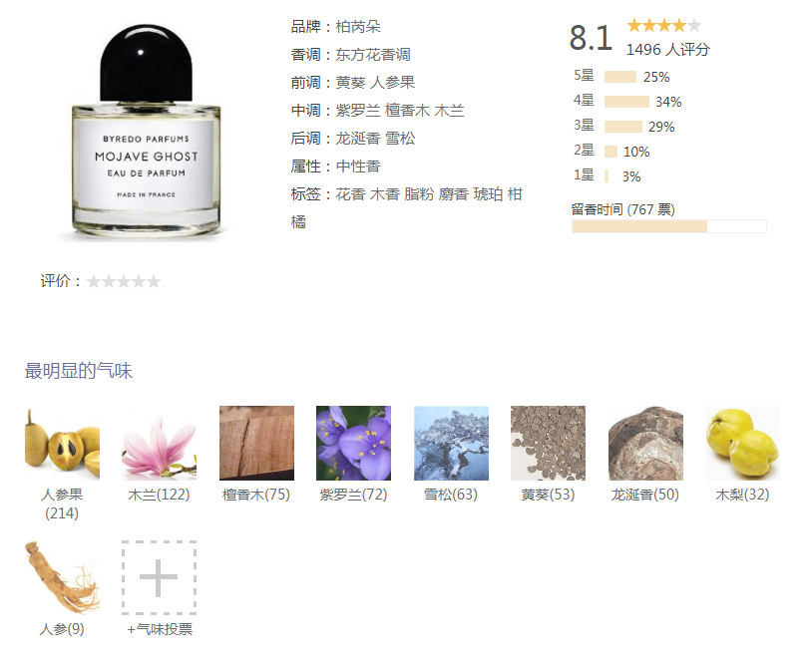This screenshot has height=670, width=812.
Task: Open the 龙涎香 base note link
Action: coord(358,139)
